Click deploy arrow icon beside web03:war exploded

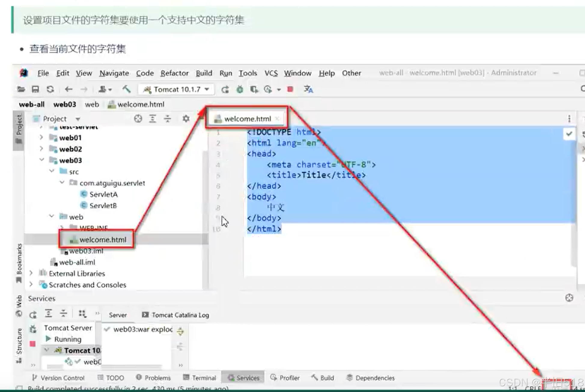[x=180, y=331]
